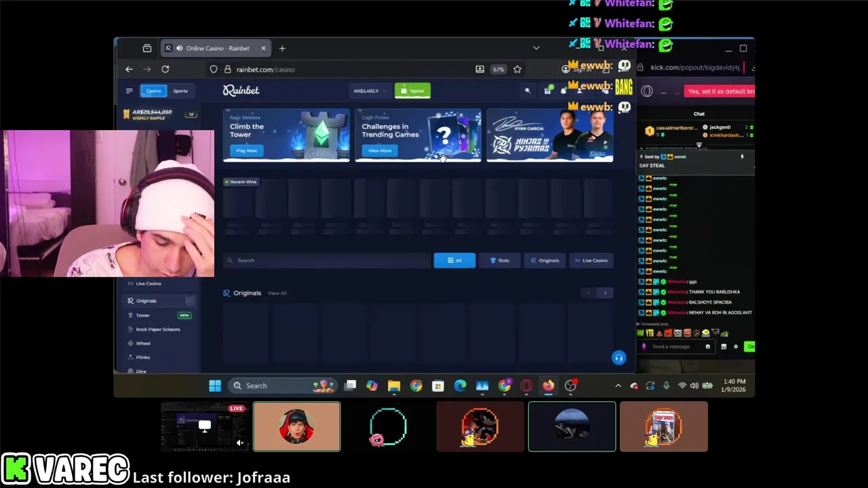
Task: Open the tab overview icon beside the tabs
Action: (x=147, y=48)
